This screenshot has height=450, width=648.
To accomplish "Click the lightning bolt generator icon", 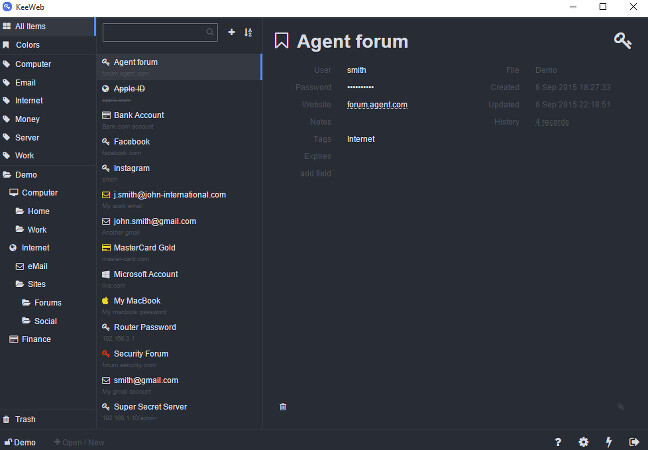I will [x=609, y=441].
